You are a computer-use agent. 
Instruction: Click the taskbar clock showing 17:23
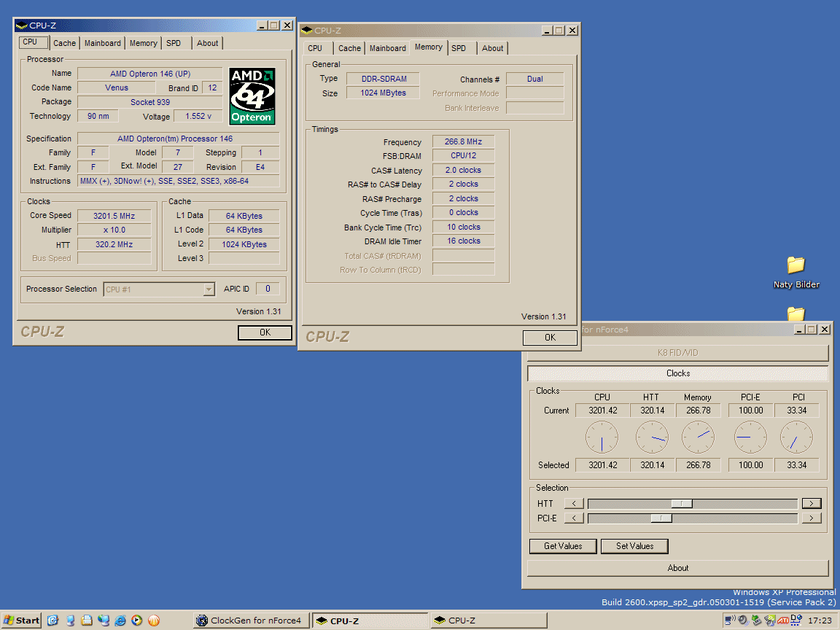(820, 621)
